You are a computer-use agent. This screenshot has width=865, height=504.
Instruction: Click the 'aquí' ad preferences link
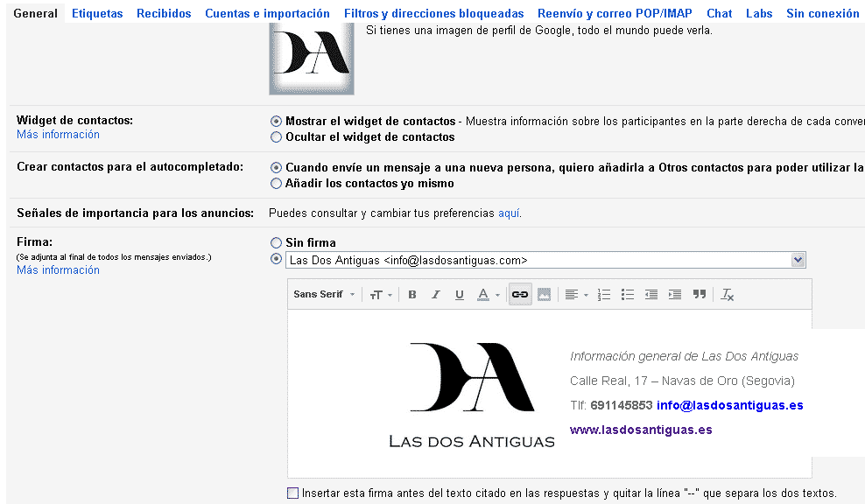point(509,213)
